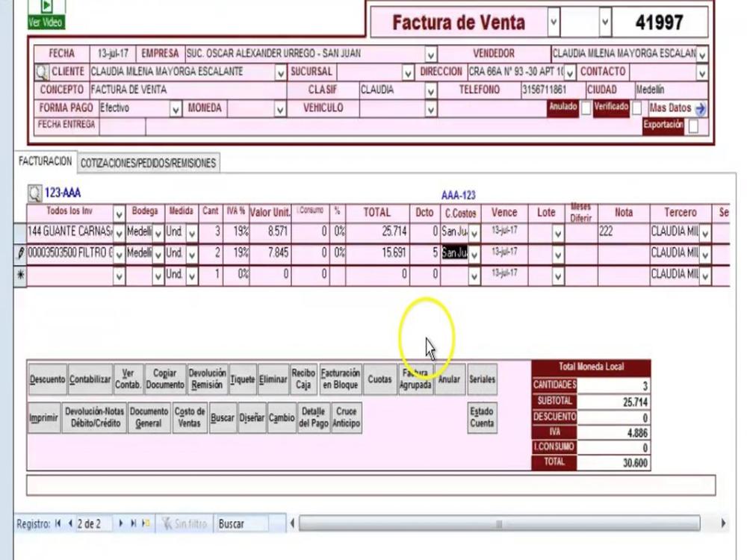
Task: Click the Cambio button
Action: pos(282,417)
